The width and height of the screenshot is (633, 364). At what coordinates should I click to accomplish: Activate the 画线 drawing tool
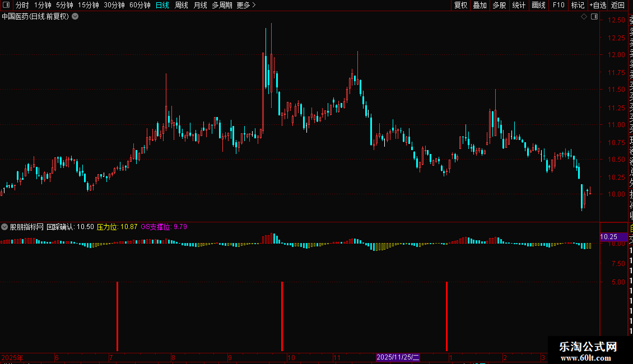538,5
